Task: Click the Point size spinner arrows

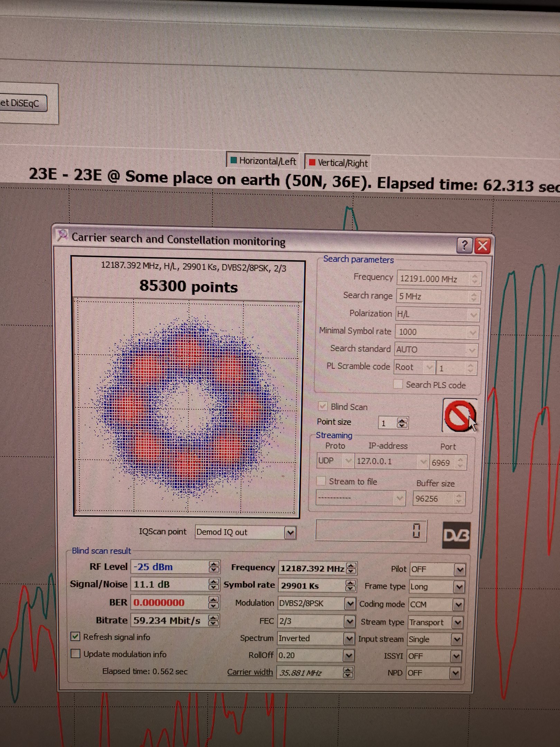Action: point(402,423)
